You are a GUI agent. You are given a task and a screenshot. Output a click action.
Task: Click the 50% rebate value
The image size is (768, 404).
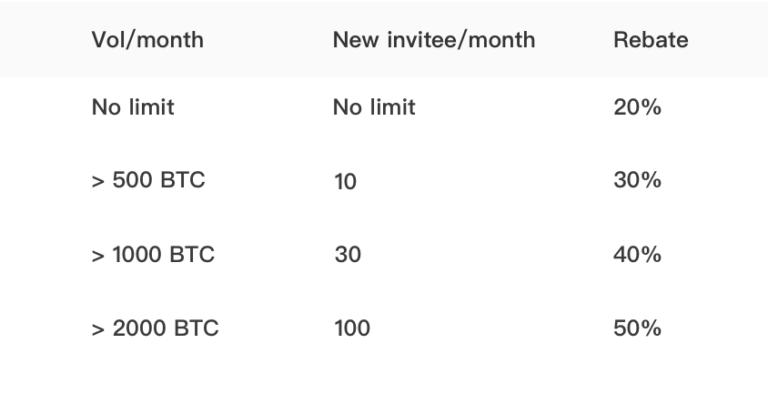(x=637, y=328)
